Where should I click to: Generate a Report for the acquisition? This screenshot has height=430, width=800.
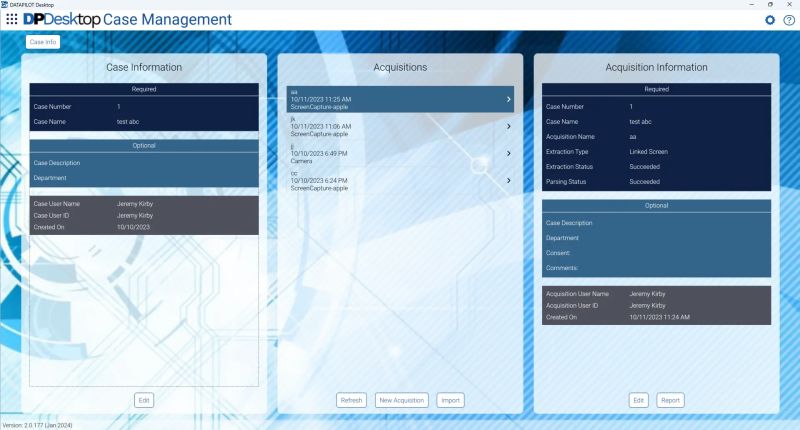[x=670, y=400]
